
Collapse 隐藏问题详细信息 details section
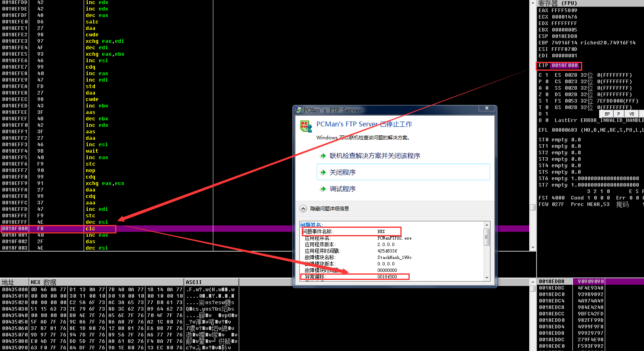pyautogui.click(x=303, y=209)
